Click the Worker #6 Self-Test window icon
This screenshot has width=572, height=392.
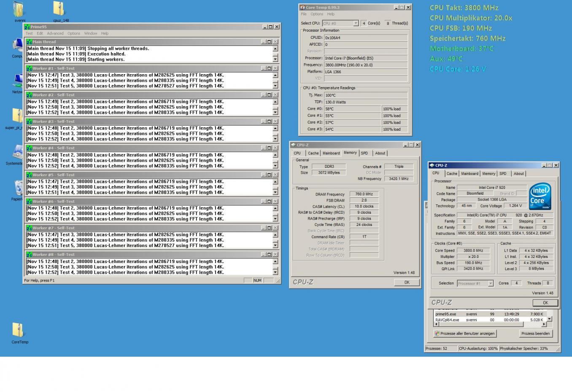[x=29, y=201]
